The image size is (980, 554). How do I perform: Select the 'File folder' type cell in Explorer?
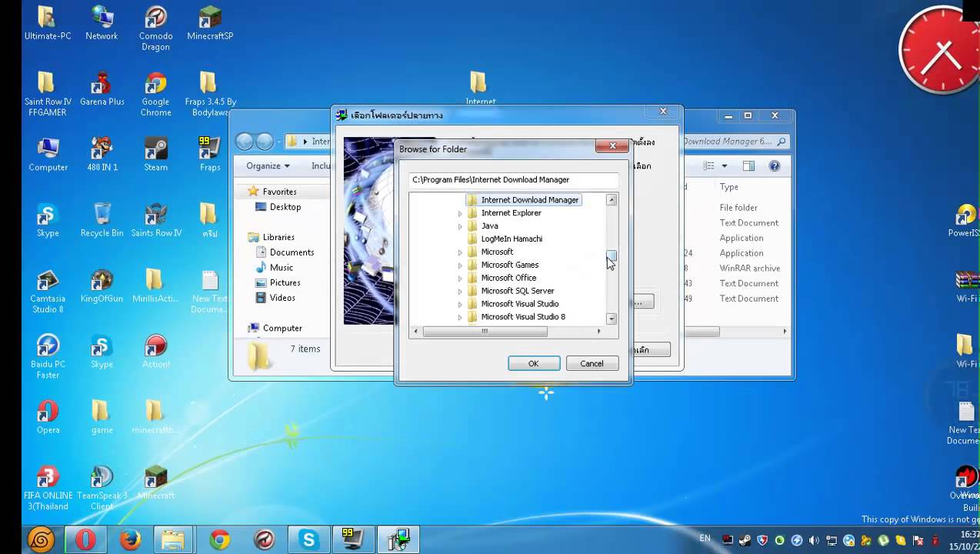coord(738,208)
